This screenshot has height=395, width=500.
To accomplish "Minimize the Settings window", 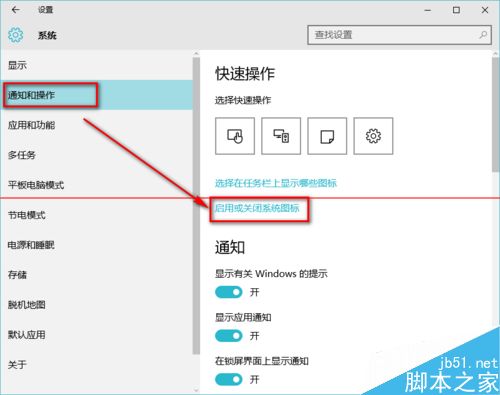I will coord(427,10).
